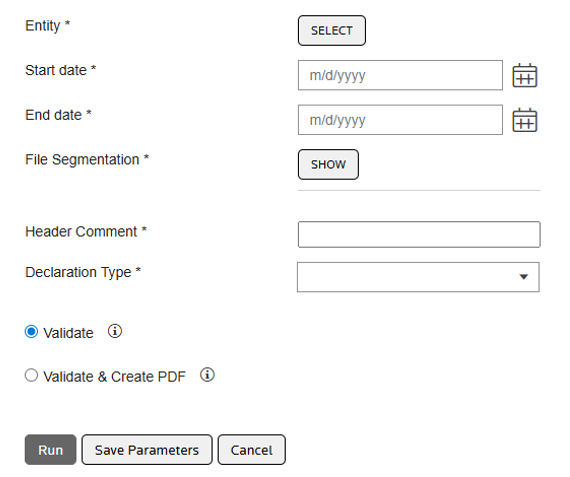570x477 pixels.
Task: Cancel the parameters form
Action: [252, 450]
